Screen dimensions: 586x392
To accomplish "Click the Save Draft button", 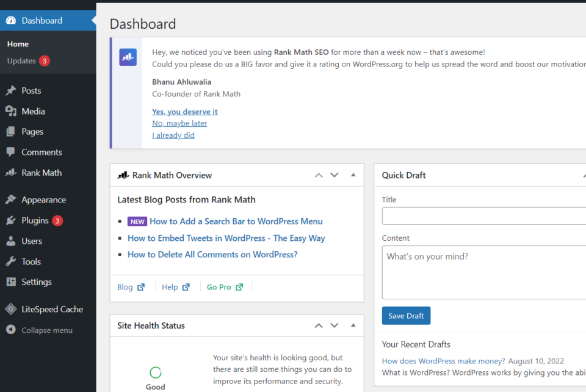I will (x=406, y=315).
